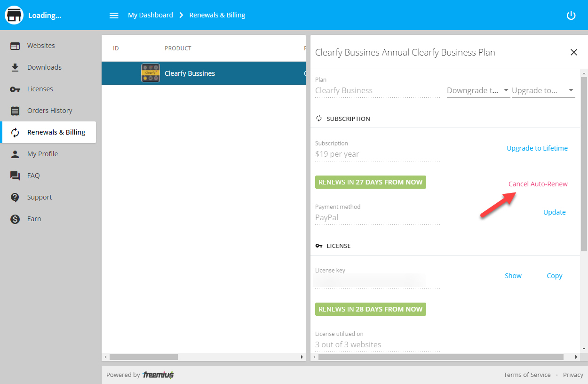
Task: Click Renewals & Billing breadcrumb
Action: coord(217,15)
